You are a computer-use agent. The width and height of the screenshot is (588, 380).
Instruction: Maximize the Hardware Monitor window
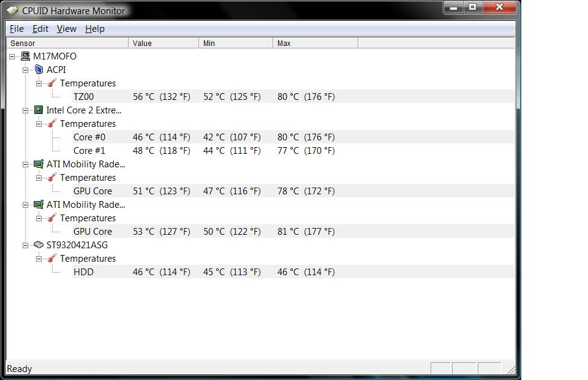click(x=473, y=7)
